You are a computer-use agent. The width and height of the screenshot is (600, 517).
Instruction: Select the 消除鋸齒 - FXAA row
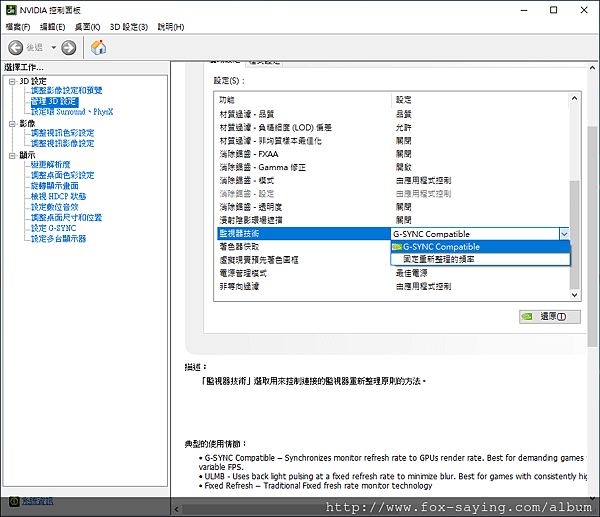[x=393, y=154]
